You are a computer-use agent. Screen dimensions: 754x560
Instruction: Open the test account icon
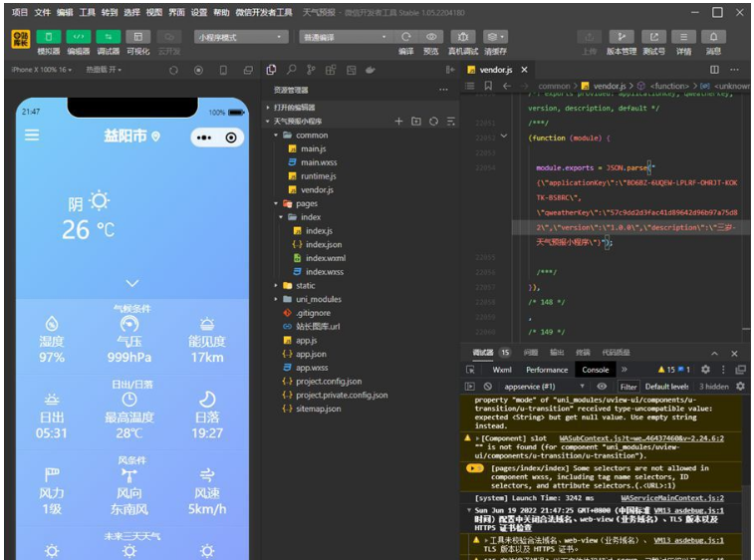pos(654,37)
